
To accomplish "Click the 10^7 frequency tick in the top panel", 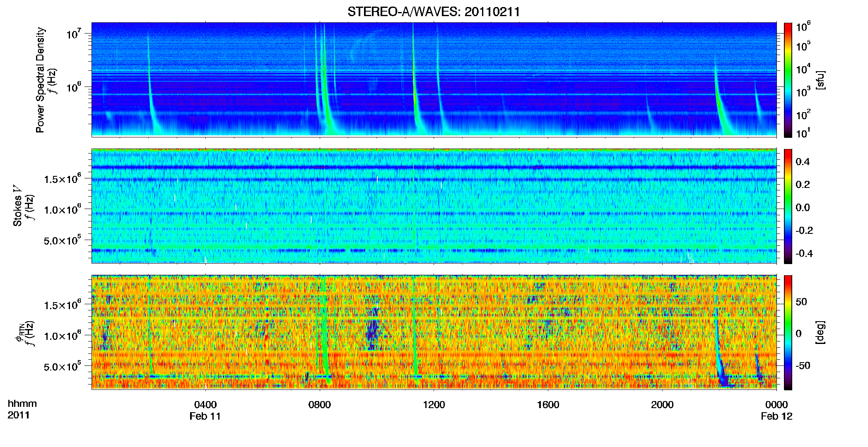I will click(73, 33).
